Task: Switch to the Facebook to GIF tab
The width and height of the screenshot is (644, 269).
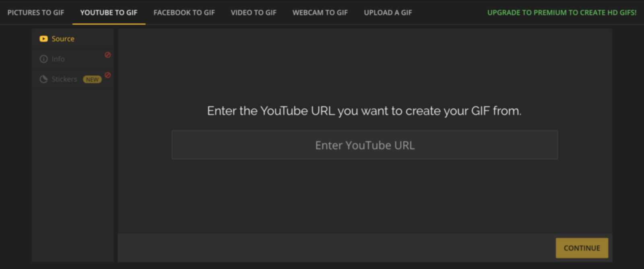Action: (184, 12)
